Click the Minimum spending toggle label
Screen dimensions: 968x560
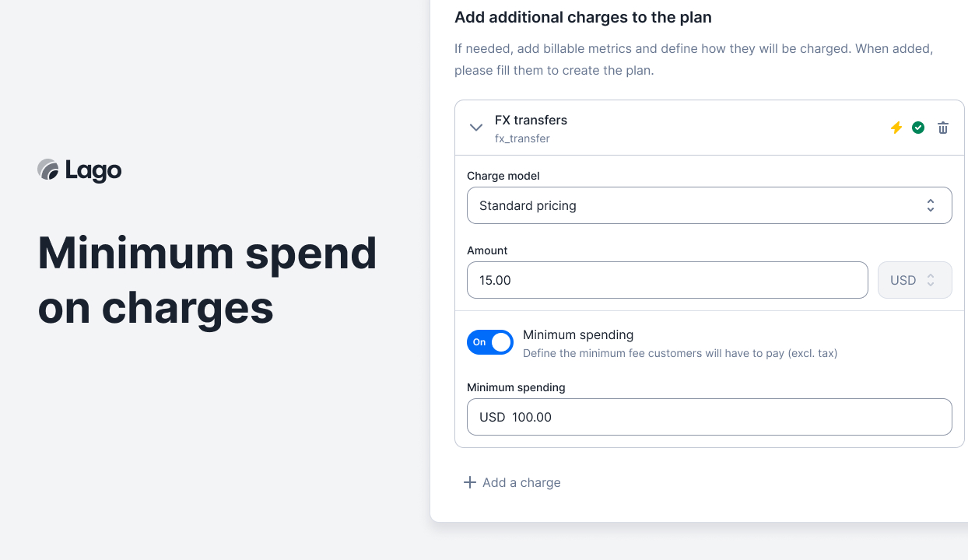[578, 334]
